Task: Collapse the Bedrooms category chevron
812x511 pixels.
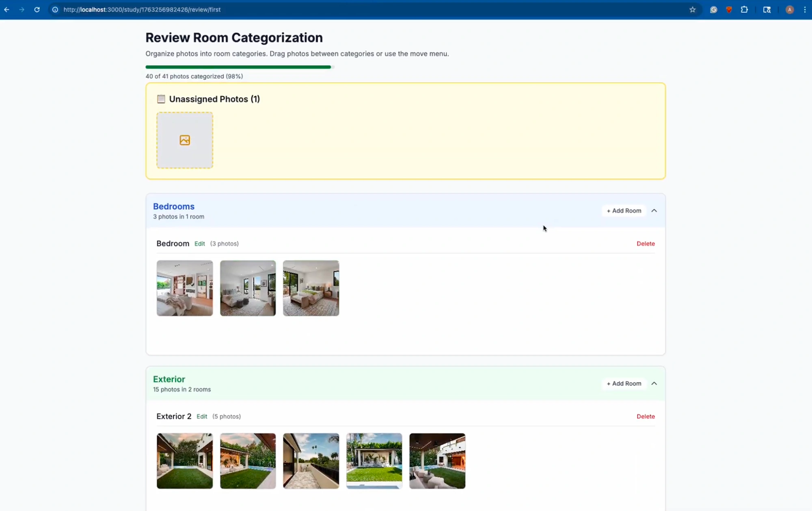Action: coord(654,211)
